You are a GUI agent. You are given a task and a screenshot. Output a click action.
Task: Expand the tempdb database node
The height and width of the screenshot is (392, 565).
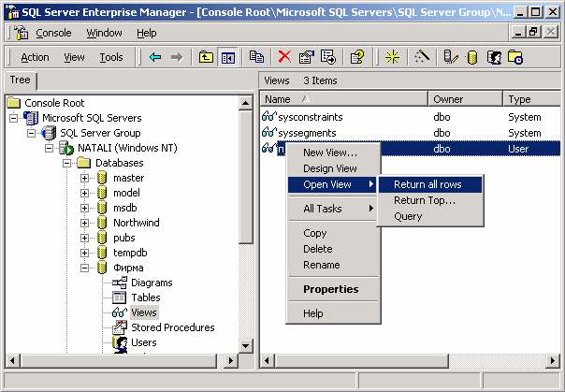[x=85, y=253]
